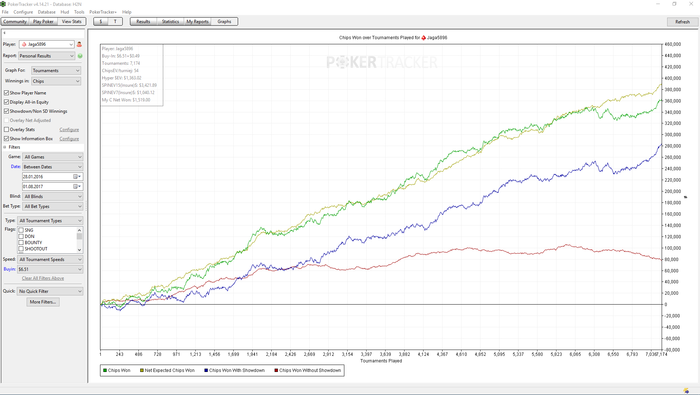Open the File menu
The width and height of the screenshot is (700, 395).
(x=5, y=12)
